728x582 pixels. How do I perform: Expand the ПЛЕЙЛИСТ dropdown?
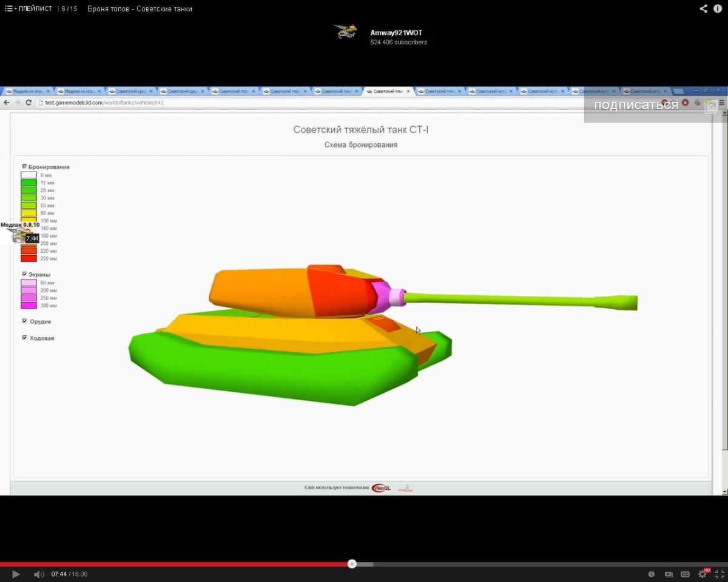[29, 8]
